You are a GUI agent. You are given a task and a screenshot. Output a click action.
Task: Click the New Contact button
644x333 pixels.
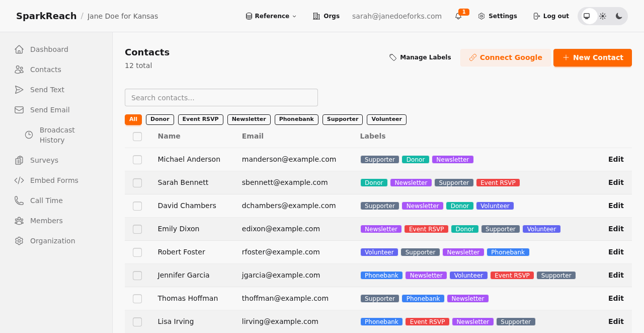point(592,57)
